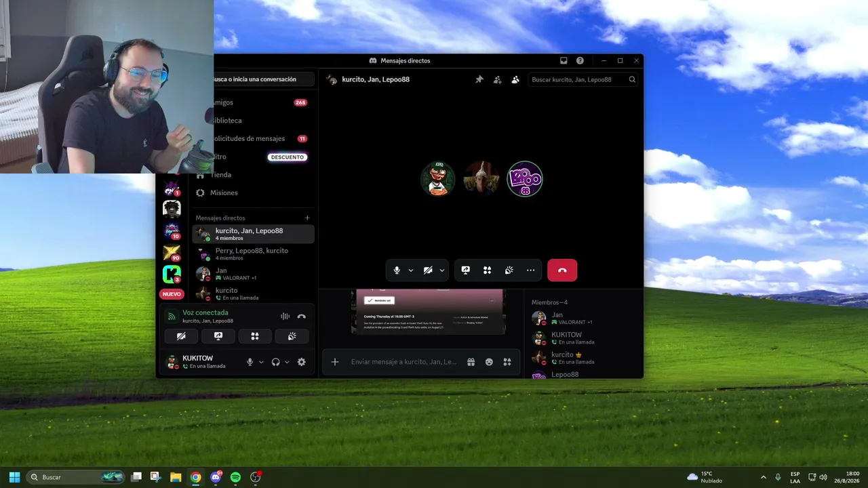868x488 pixels.
Task: Toggle mute microphone in the user panel
Action: click(x=250, y=362)
